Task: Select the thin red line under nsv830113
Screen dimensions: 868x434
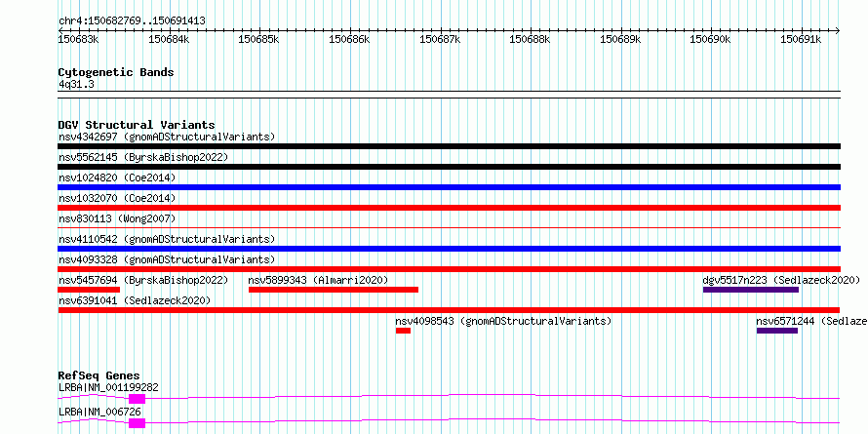Action: (x=449, y=227)
